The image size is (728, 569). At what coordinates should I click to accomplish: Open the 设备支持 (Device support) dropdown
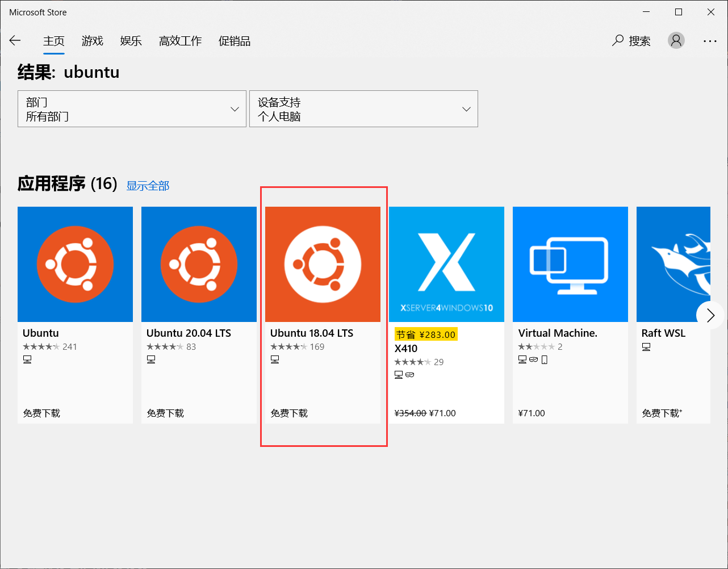[363, 108]
